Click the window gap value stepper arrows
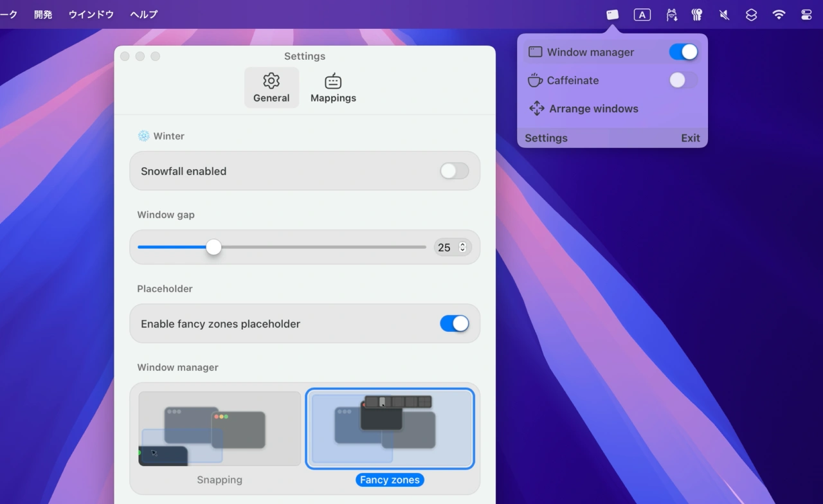Viewport: 823px width, 504px height. (462, 248)
